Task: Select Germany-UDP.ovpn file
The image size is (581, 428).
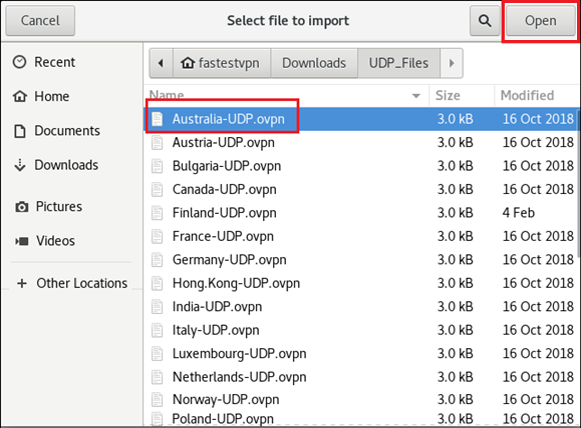Action: point(361,260)
